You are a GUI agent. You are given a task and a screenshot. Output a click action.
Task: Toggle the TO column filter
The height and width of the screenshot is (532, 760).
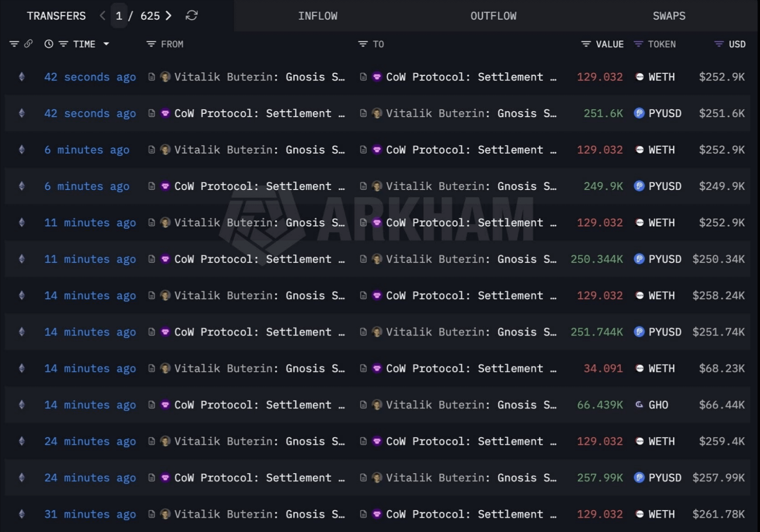click(363, 44)
